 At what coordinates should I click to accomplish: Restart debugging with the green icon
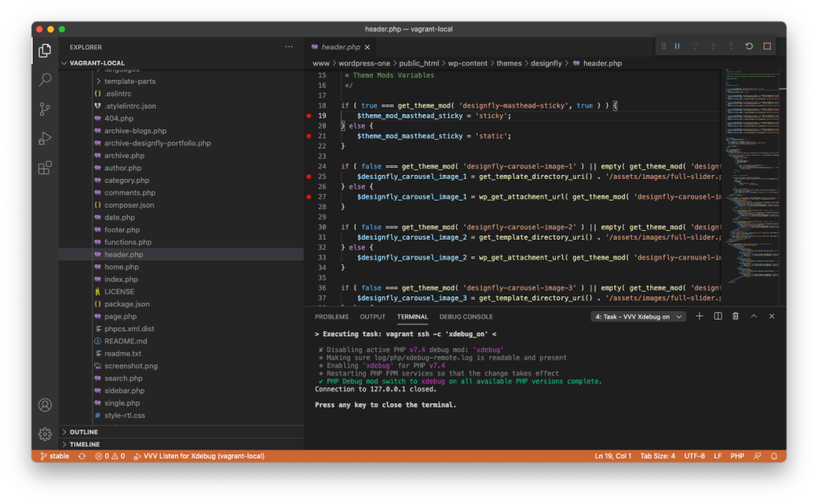(x=749, y=46)
